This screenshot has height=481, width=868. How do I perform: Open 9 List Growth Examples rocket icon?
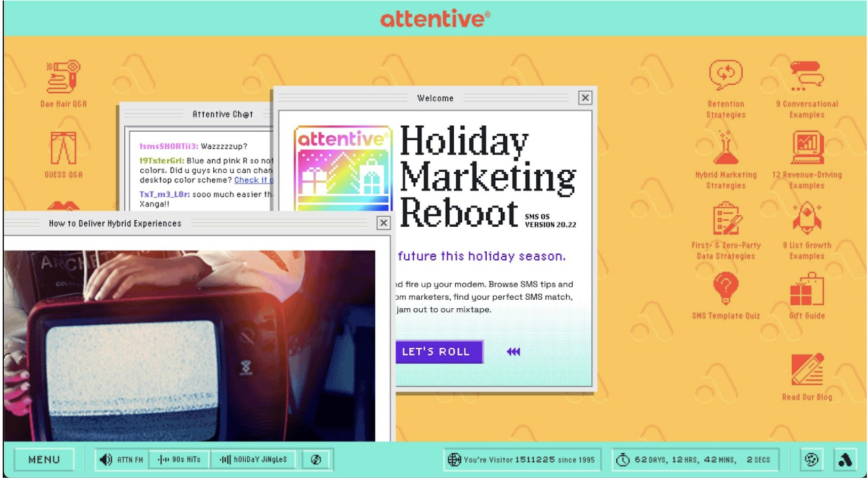coord(807,231)
